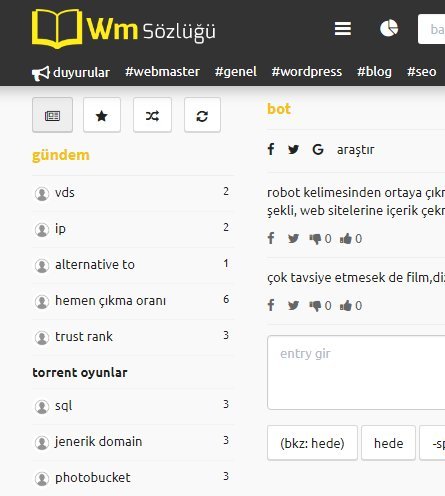Select the #seo channel
The image size is (445, 496).
pyautogui.click(x=422, y=72)
